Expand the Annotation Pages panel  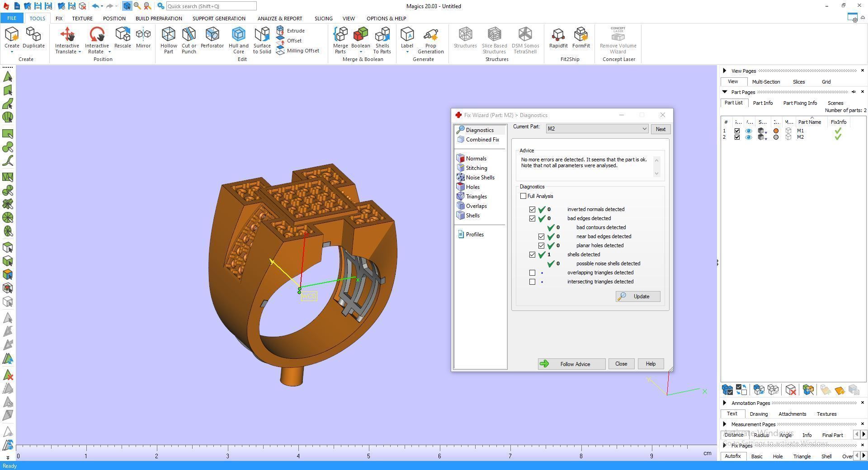coord(725,403)
